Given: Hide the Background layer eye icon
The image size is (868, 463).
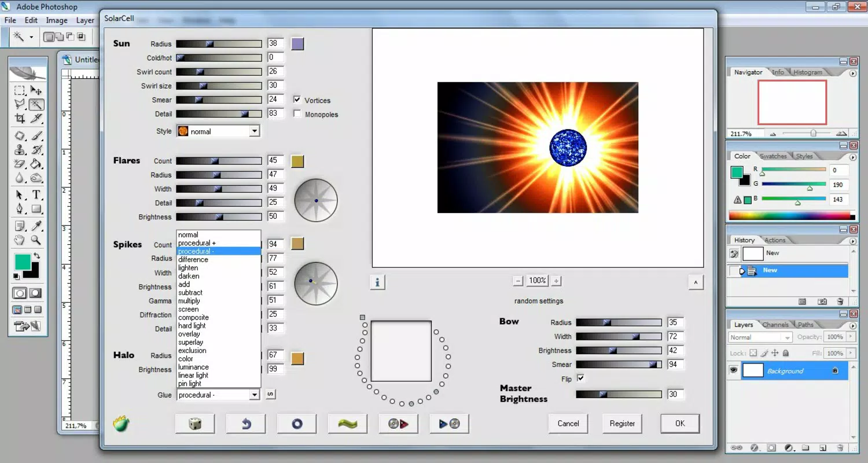Looking at the screenshot, I should tap(734, 370).
